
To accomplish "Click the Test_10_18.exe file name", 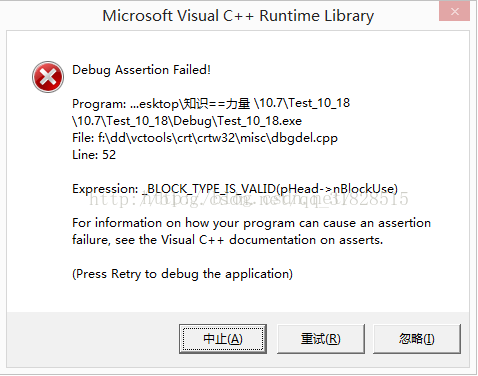I will click(x=260, y=121).
